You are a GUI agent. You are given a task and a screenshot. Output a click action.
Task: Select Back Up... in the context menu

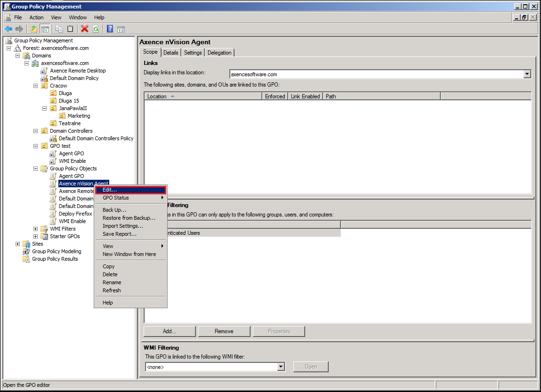[x=114, y=210]
